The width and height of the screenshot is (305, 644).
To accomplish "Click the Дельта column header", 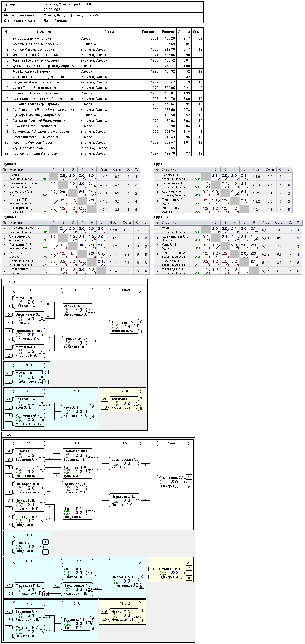I will [184, 32].
